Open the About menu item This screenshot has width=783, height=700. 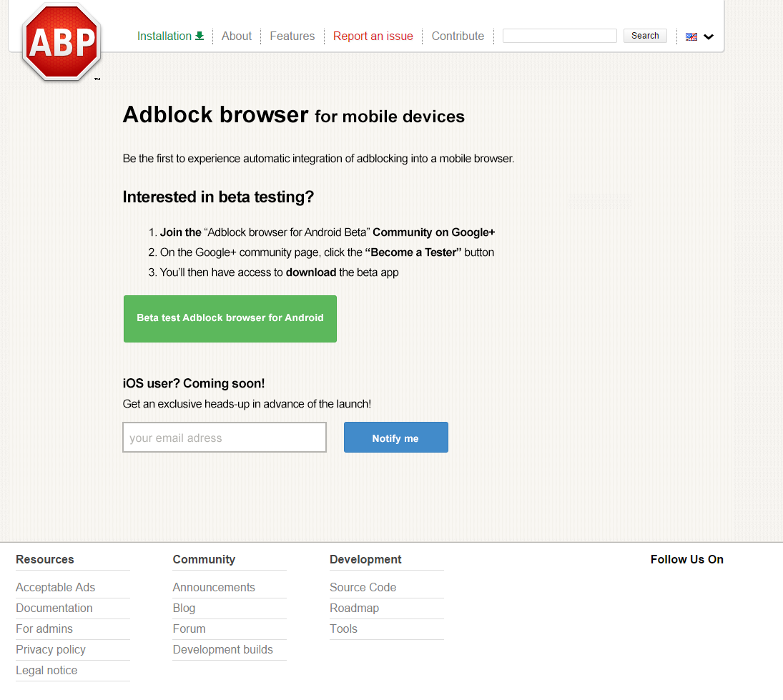237,36
